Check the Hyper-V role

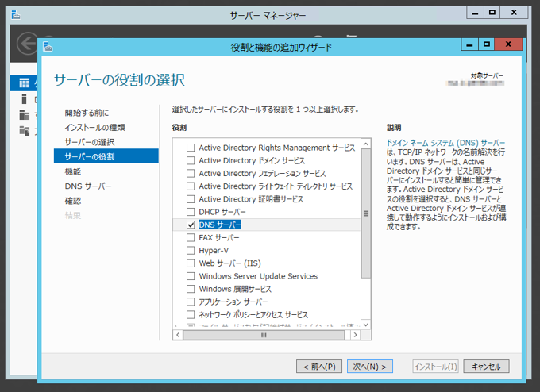tap(191, 251)
